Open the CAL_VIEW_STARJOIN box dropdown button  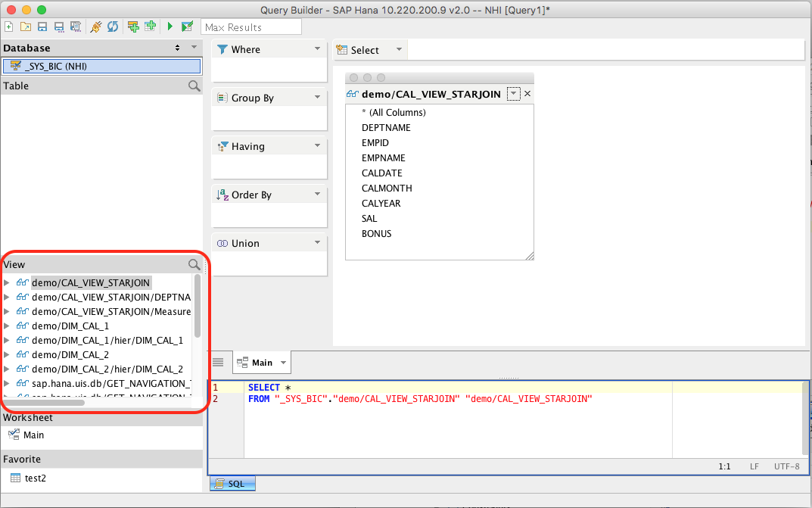click(x=513, y=94)
